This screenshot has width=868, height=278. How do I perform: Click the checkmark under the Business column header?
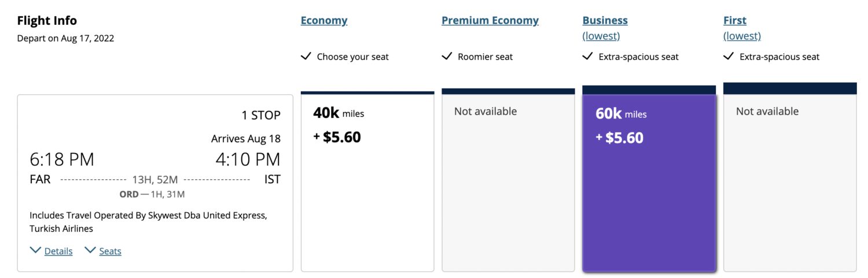coord(588,57)
